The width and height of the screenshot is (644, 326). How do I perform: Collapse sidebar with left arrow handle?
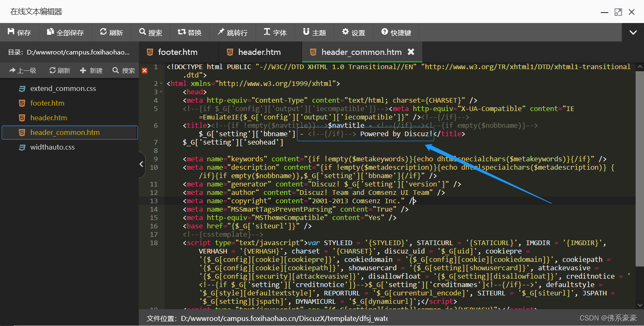(x=141, y=164)
